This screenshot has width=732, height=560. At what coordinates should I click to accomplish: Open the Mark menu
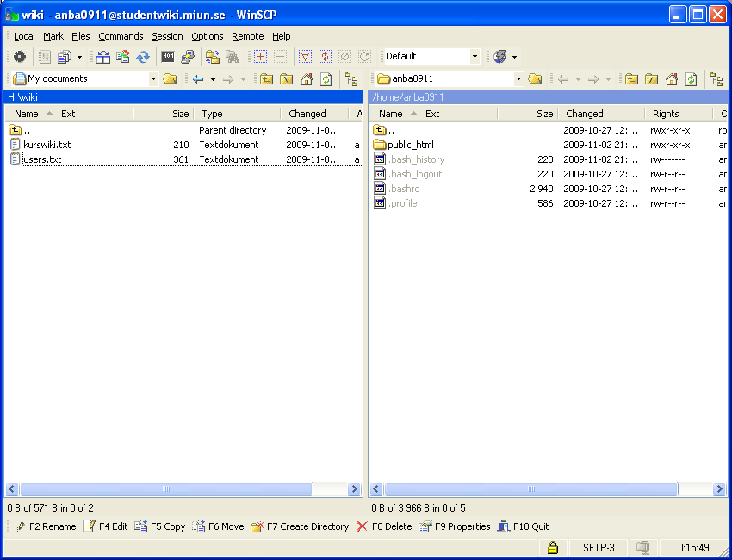(x=53, y=36)
